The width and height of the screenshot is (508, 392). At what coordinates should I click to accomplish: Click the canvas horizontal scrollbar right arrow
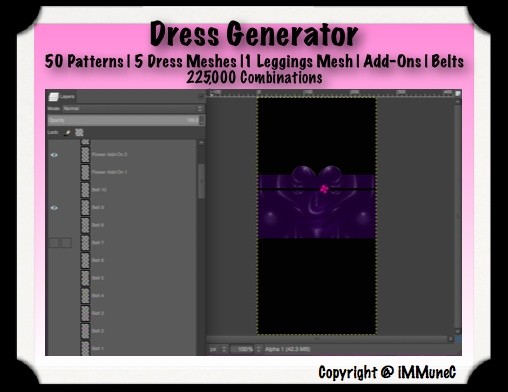[451, 339]
